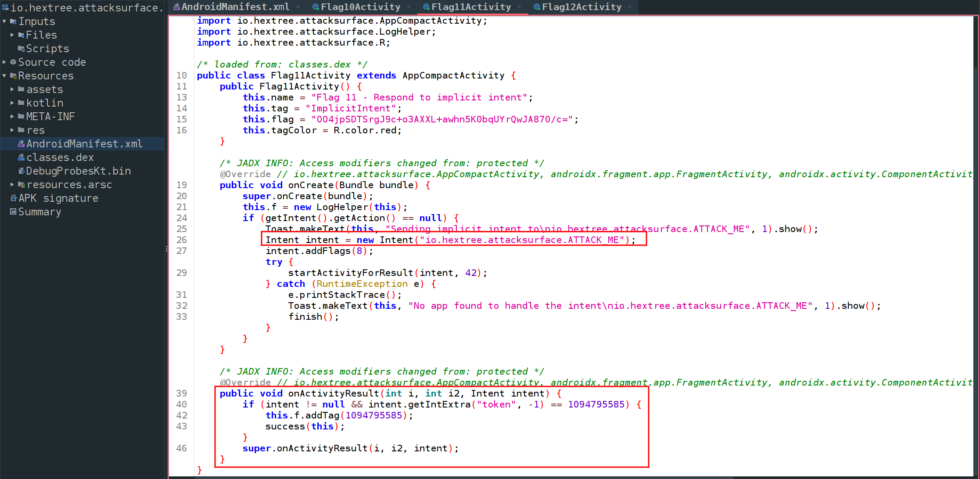Click the Files folder icon
Screen dimensions: 980x479
coord(21,35)
